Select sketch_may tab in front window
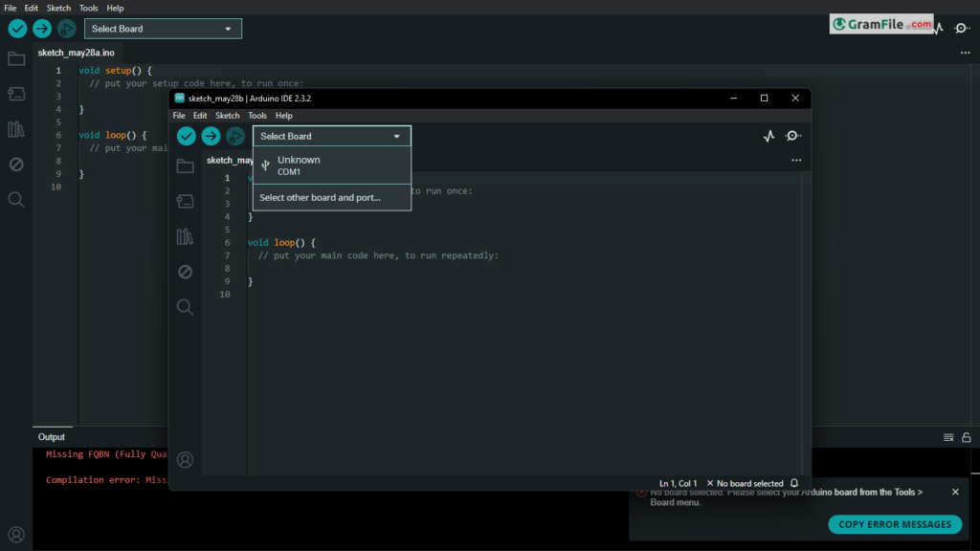 tap(230, 161)
